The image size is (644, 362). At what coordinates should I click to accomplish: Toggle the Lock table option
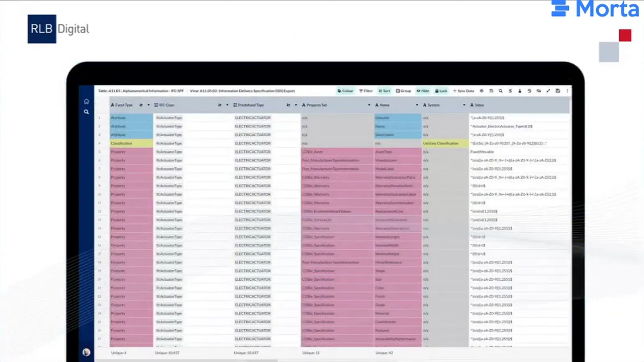tap(441, 91)
